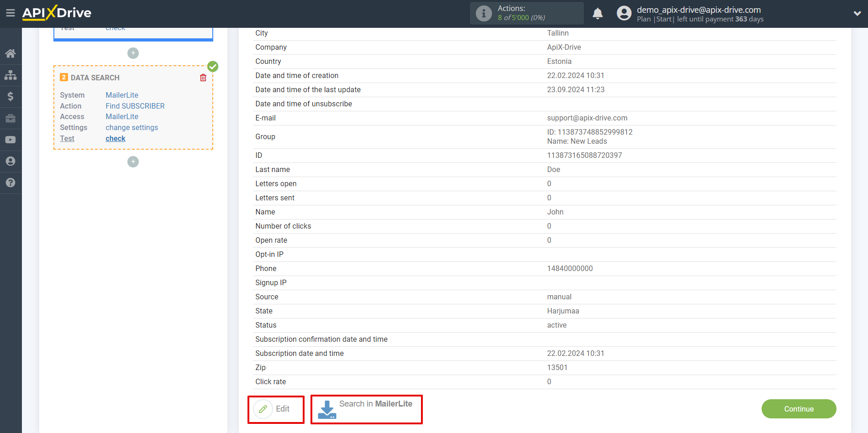Open the home dashboard icon
The image size is (868, 433).
[x=11, y=53]
